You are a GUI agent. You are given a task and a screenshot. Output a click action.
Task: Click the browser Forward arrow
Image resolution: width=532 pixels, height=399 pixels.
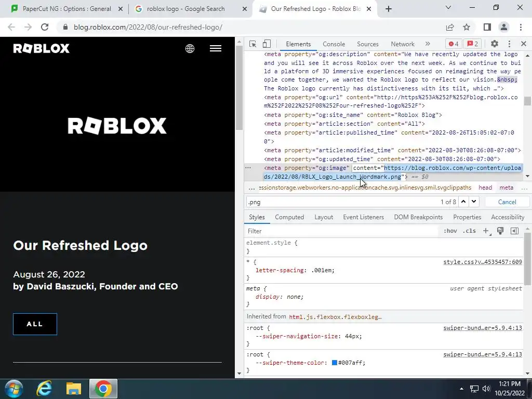28,27
